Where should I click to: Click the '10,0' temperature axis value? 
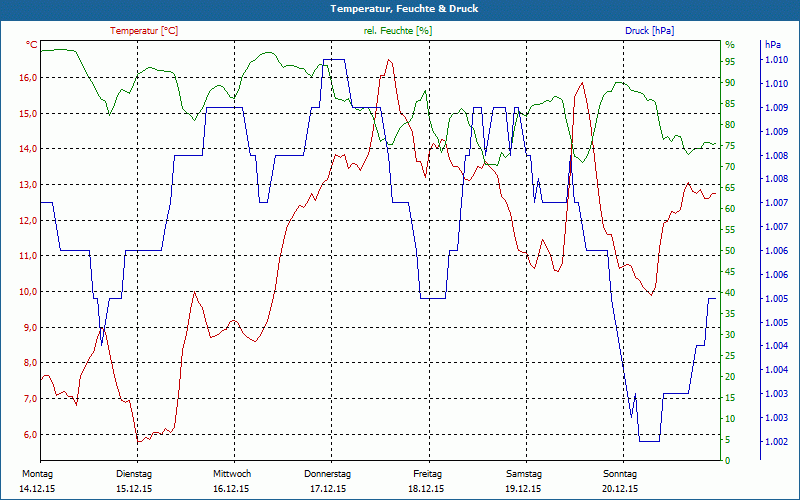coord(28,291)
